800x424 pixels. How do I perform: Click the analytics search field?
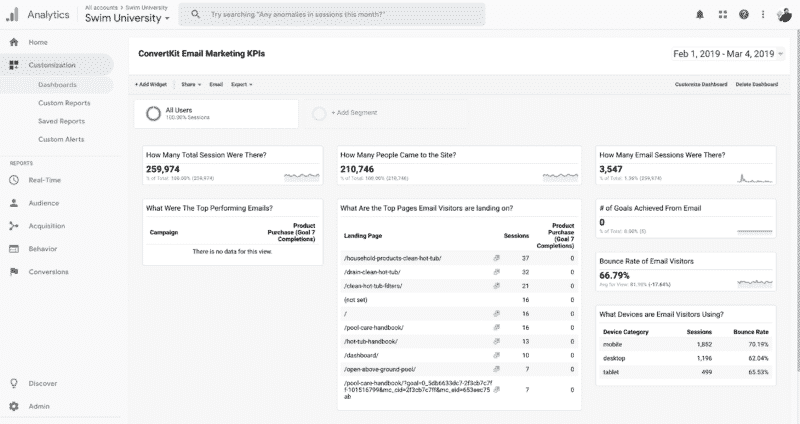point(332,14)
